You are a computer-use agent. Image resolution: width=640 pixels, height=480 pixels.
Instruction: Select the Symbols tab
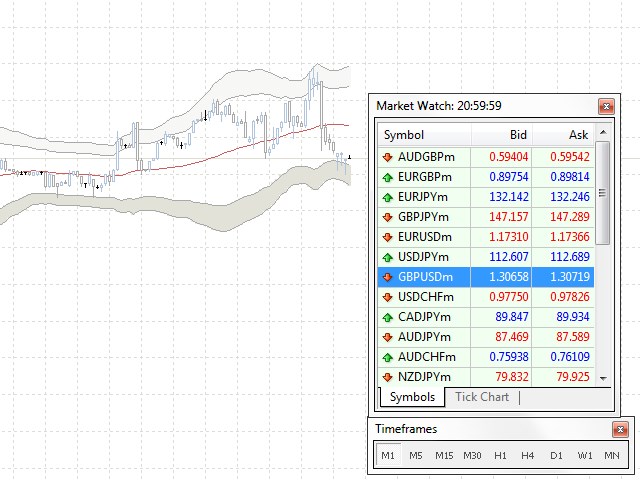coord(412,397)
